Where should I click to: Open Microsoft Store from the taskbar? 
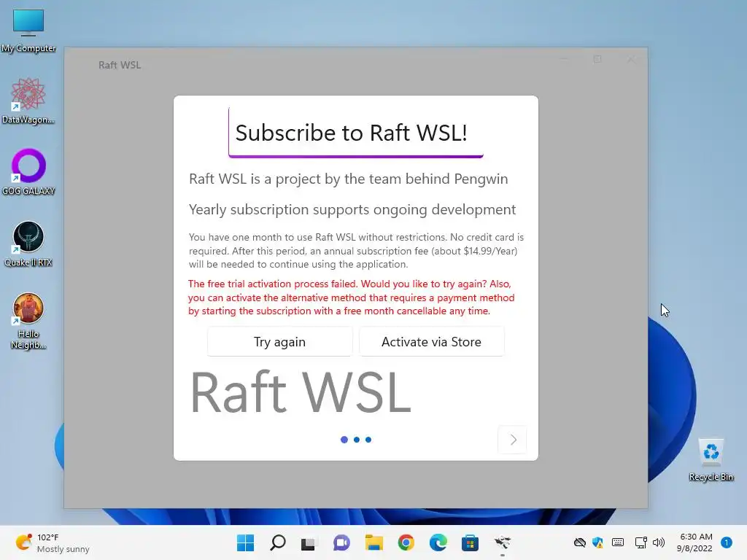pyautogui.click(x=470, y=542)
